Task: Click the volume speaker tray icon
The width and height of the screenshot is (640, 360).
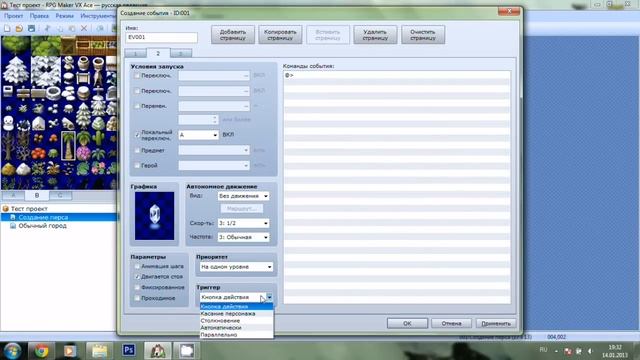Action: point(590,351)
